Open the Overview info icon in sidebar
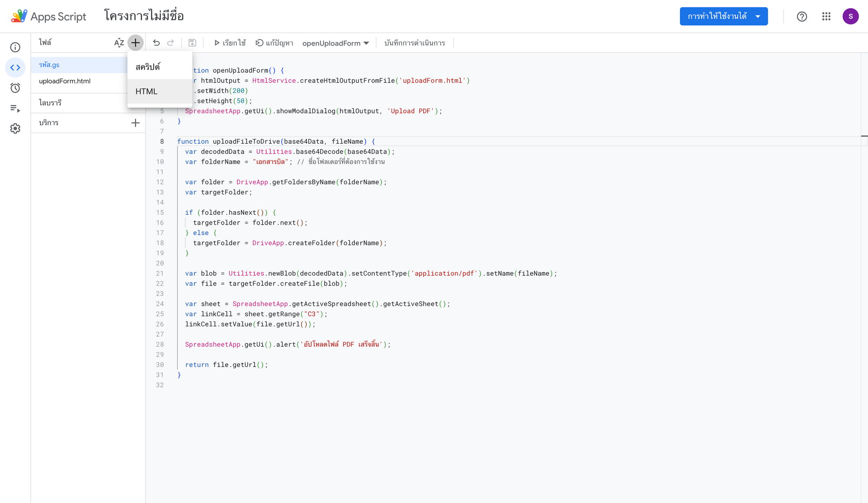868x503 pixels. pos(15,47)
